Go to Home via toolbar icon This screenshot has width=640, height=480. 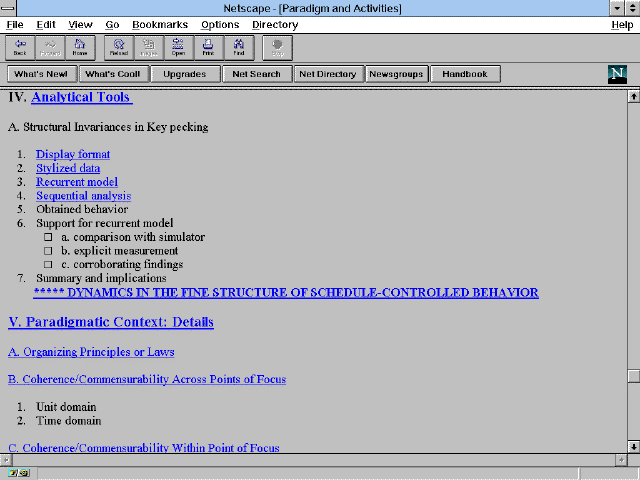coord(80,48)
